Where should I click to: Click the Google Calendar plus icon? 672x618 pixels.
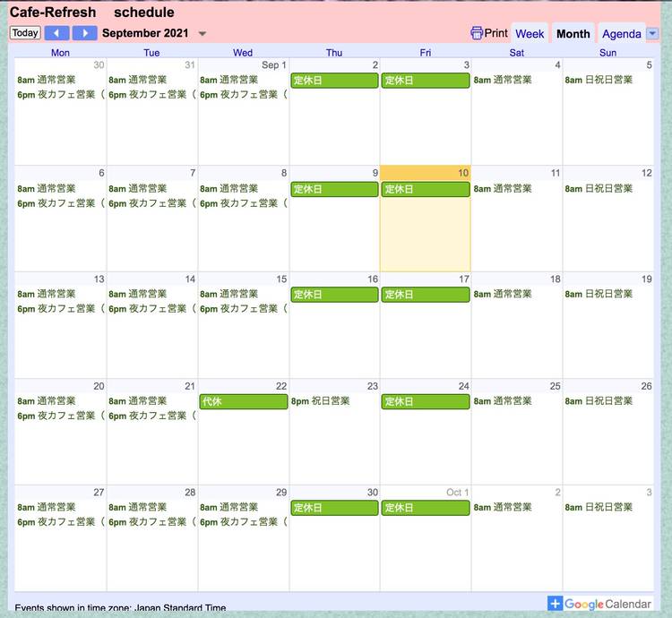(556, 604)
